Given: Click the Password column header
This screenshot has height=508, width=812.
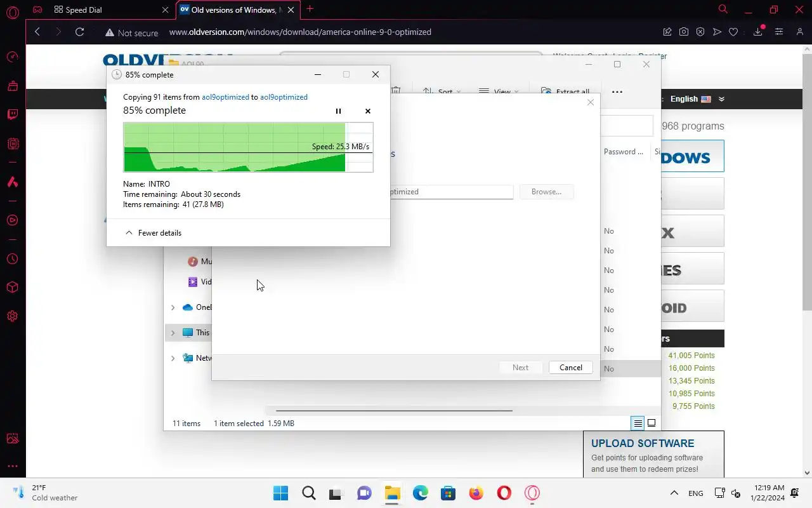Looking at the screenshot, I should pos(623,152).
